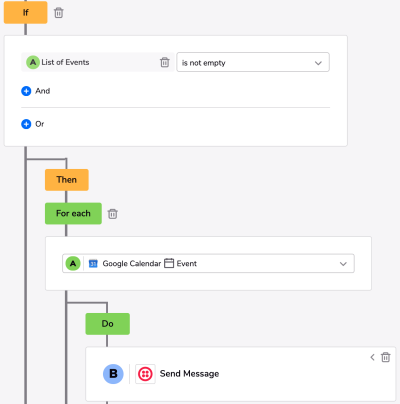Delete the Send Message step

click(x=386, y=357)
